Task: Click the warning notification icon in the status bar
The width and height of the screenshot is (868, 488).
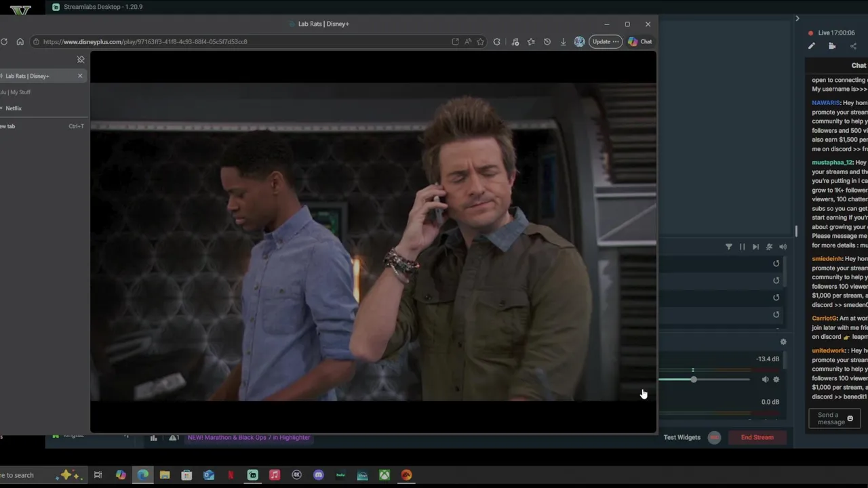Action: (x=174, y=438)
